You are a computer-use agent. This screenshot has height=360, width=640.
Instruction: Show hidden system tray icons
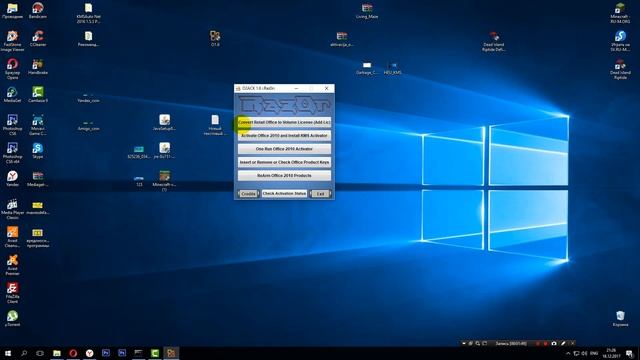tap(568, 353)
